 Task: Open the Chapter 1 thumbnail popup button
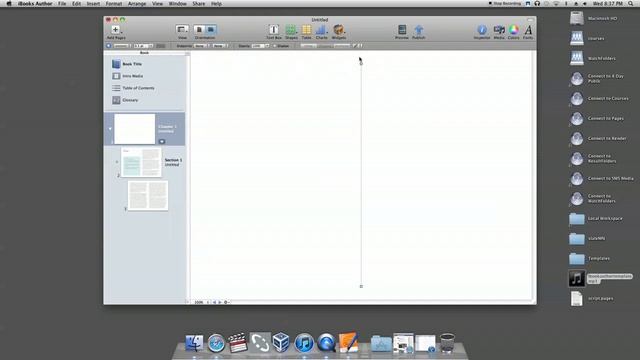(x=162, y=141)
